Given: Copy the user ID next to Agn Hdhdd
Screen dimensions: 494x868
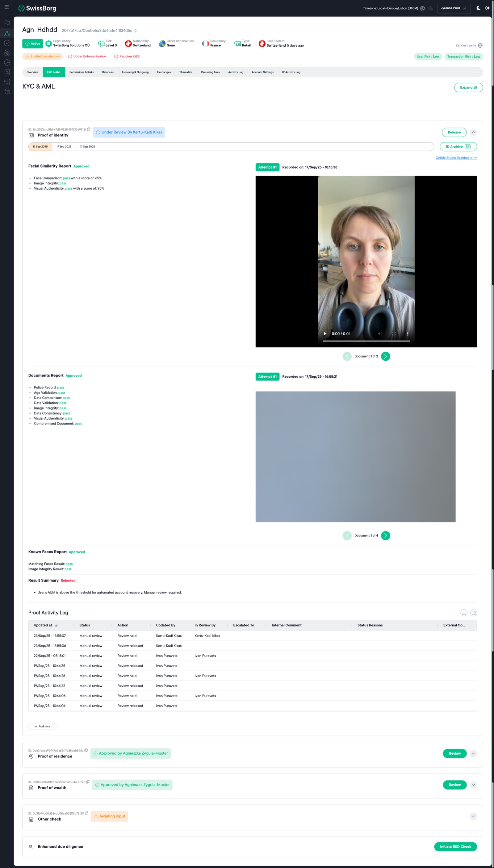Looking at the screenshot, I should point(135,31).
